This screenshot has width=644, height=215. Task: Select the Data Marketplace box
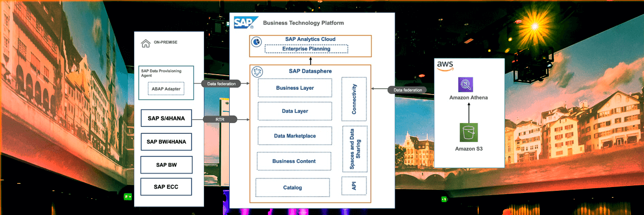pos(295,136)
